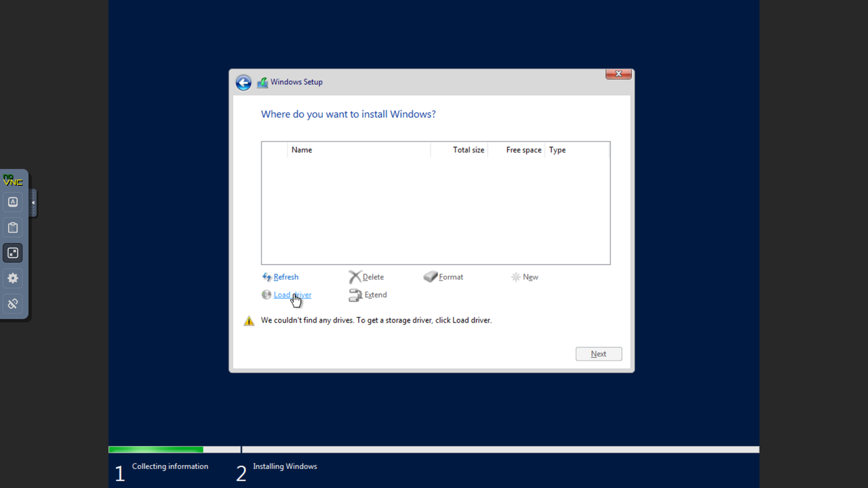Click the 'Where do you want to install Windows?' heading
The height and width of the screenshot is (488, 868).
coord(349,114)
